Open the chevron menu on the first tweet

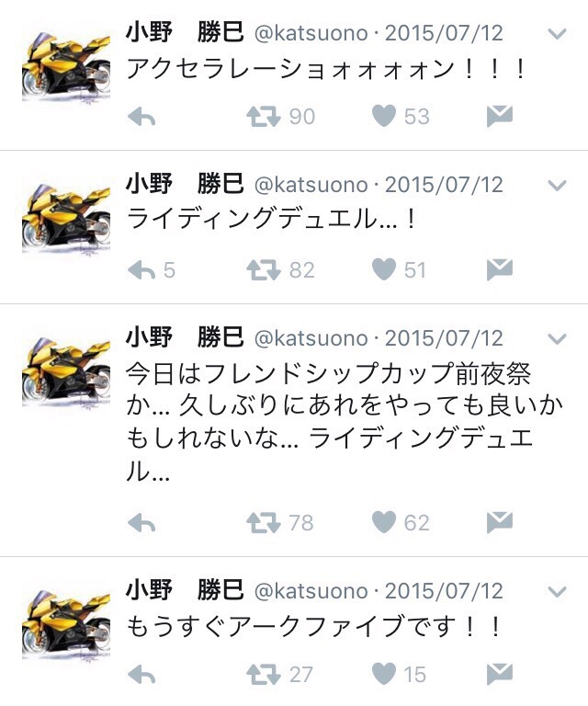557,34
